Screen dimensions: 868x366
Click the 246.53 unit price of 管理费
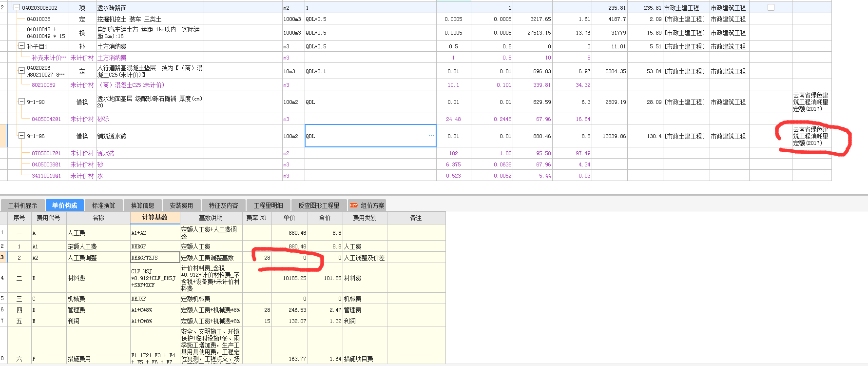(297, 310)
